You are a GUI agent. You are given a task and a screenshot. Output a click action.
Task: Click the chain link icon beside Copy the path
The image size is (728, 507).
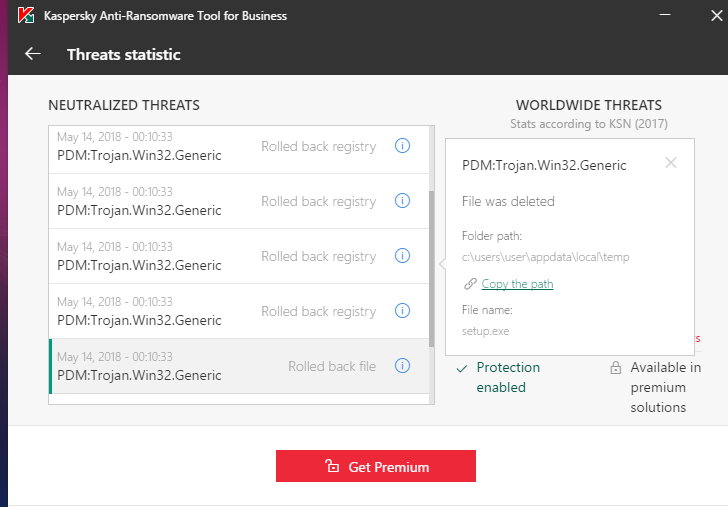[470, 284]
